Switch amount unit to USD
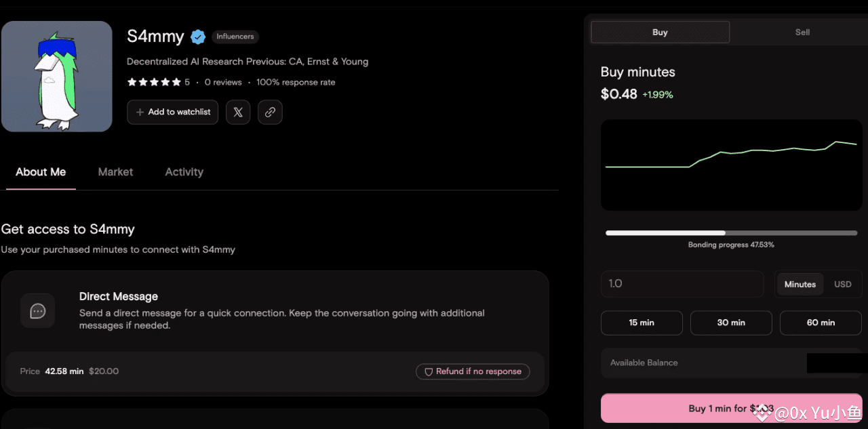 (842, 285)
